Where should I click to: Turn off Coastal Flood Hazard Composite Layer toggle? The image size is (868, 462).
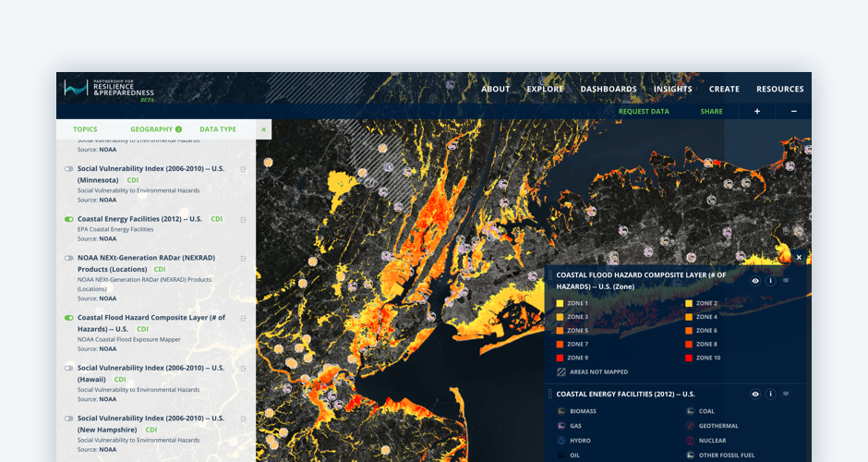pos(69,318)
